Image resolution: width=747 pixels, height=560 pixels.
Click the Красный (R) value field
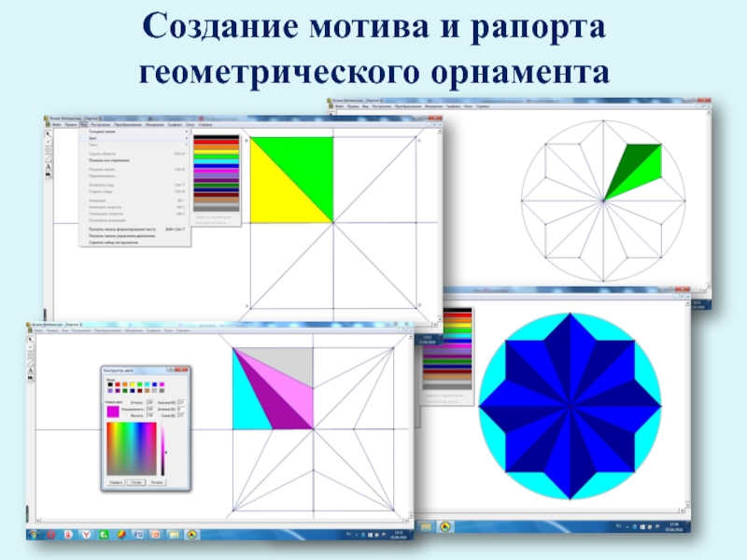coord(181,403)
